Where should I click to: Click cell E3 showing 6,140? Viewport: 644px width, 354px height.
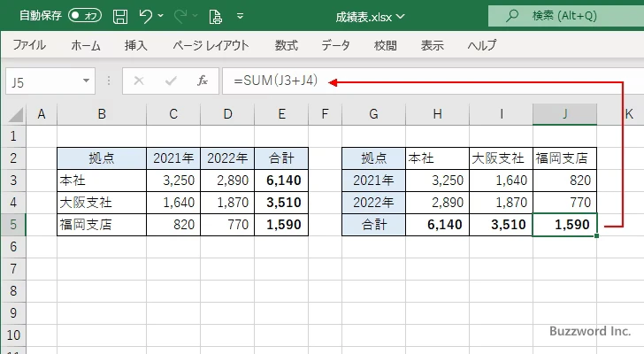[281, 181]
